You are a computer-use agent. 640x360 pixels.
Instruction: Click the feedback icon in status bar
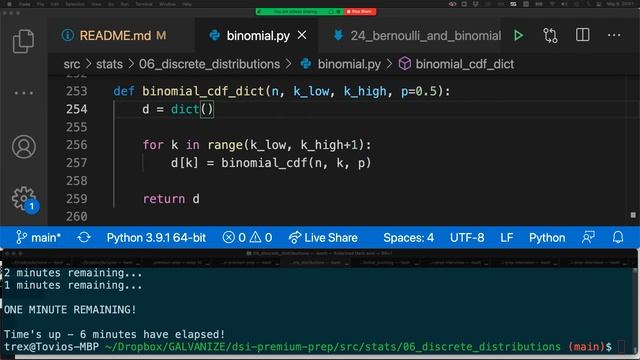click(588, 238)
